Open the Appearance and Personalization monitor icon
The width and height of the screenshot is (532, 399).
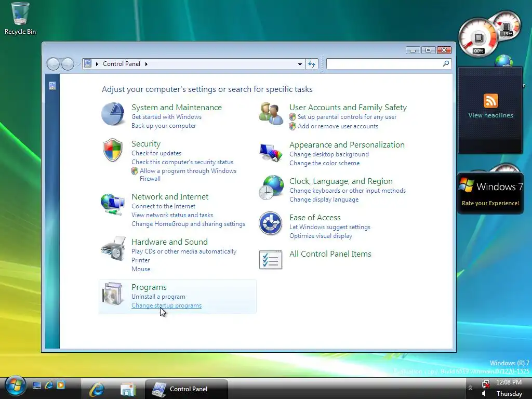(x=271, y=152)
